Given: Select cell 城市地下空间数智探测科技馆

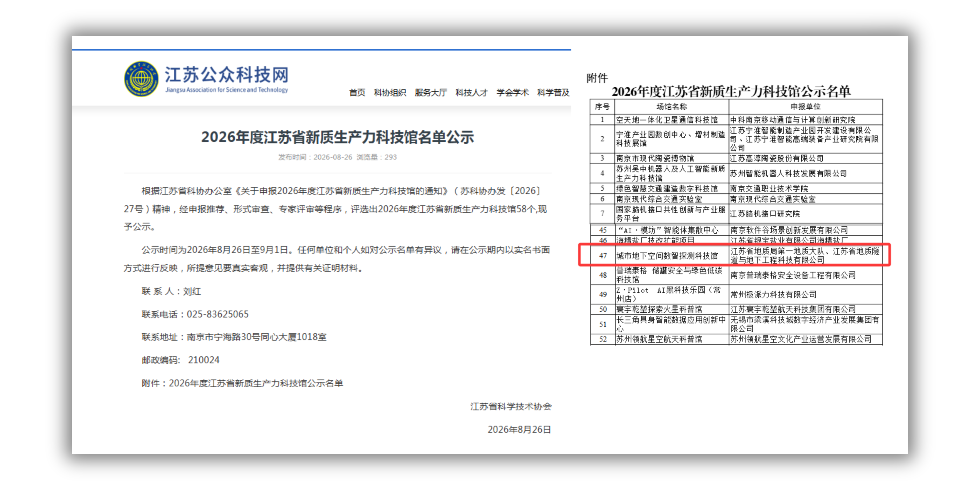Looking at the screenshot, I should point(671,256).
